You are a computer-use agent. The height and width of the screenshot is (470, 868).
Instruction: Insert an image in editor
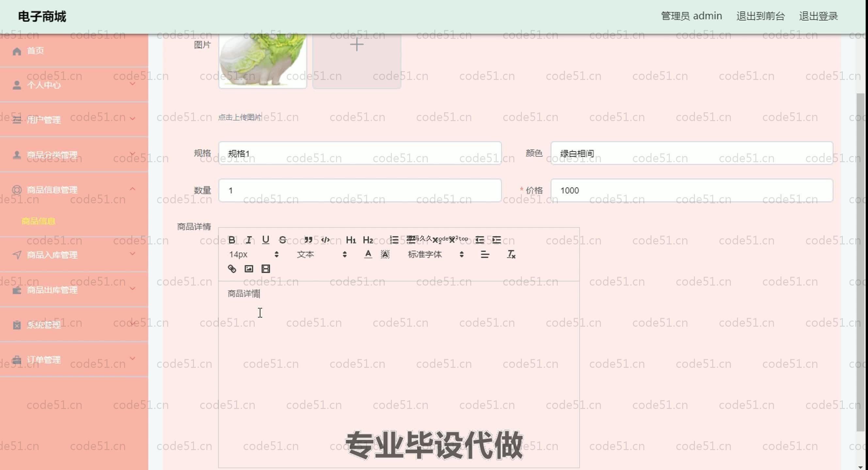[x=249, y=269]
